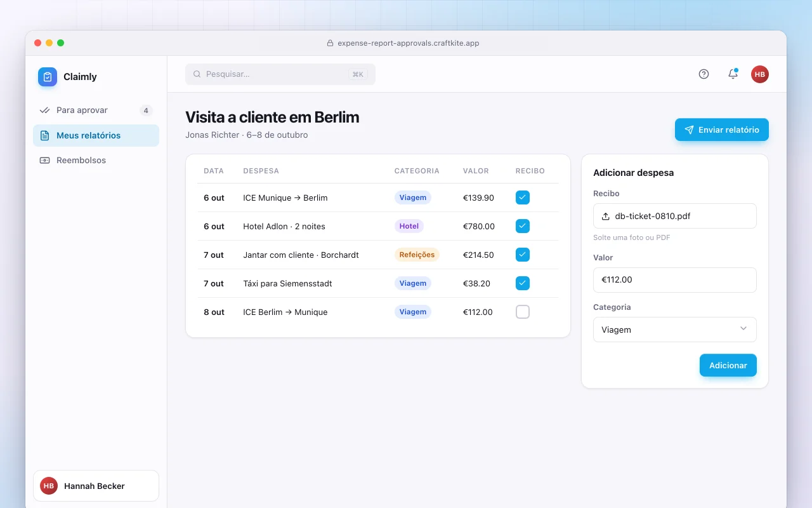Click the address bar URL expense-report-approvals.craftkite.app
The image size is (812, 508).
[x=408, y=43]
